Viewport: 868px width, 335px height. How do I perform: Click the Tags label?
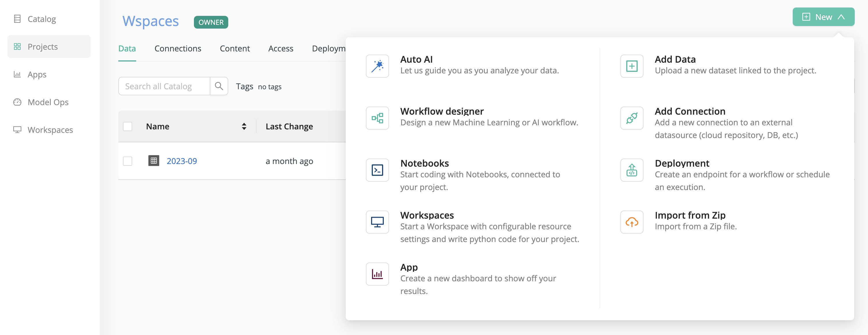[x=244, y=86]
